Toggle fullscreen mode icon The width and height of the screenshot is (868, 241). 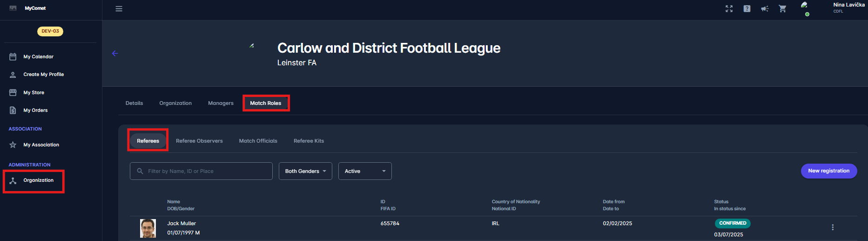tap(729, 9)
